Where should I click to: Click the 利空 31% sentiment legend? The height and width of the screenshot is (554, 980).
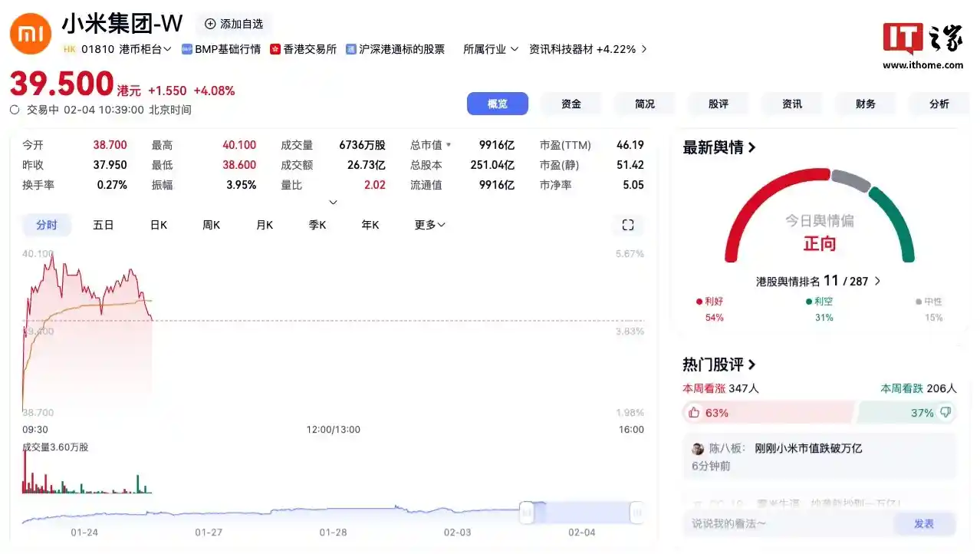coord(820,309)
